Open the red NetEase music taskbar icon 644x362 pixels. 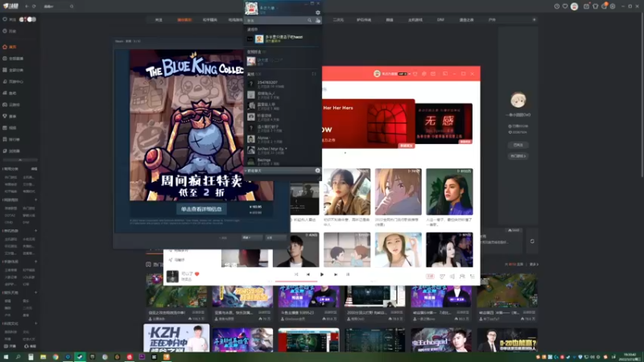pyautogui.click(x=130, y=357)
